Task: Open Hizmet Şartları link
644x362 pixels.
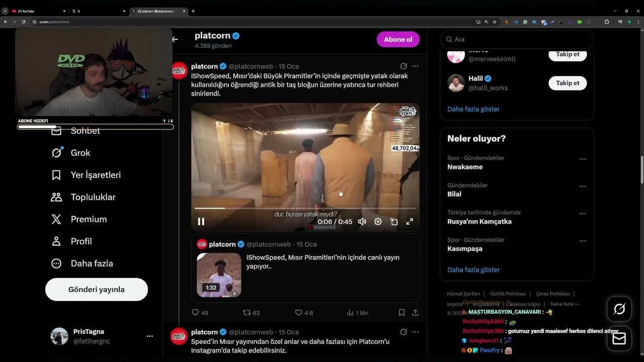Action: tap(463, 294)
